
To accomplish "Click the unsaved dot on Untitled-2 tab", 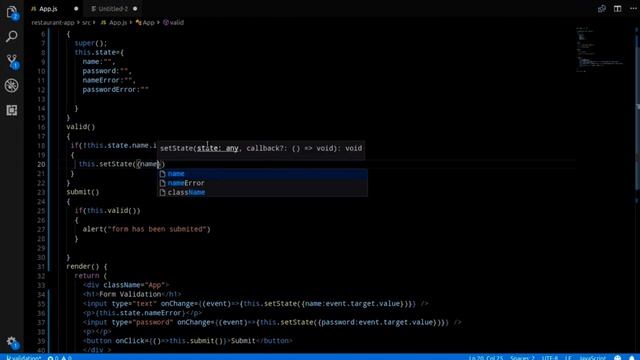I will 135,9.
